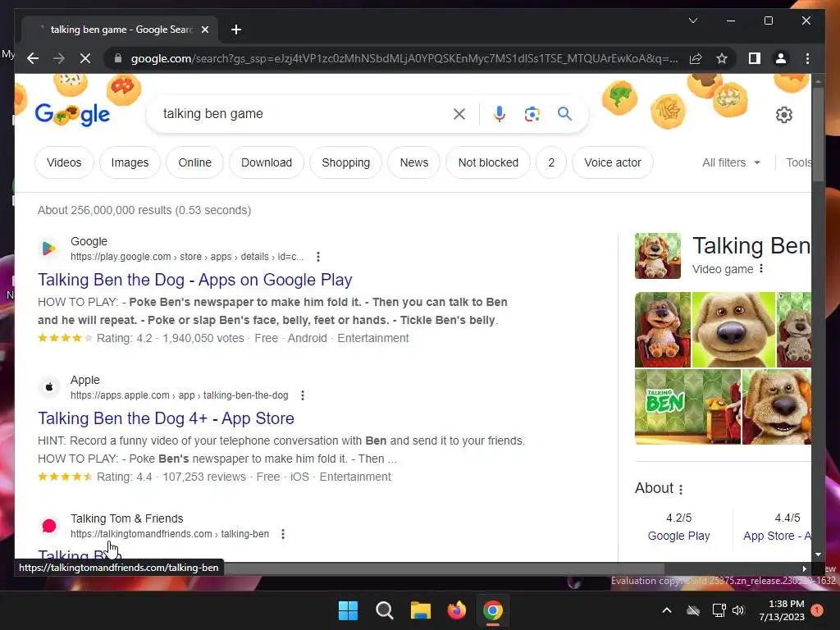Search by voice using the microphone
Screen dimensions: 840x630
click(x=500, y=113)
